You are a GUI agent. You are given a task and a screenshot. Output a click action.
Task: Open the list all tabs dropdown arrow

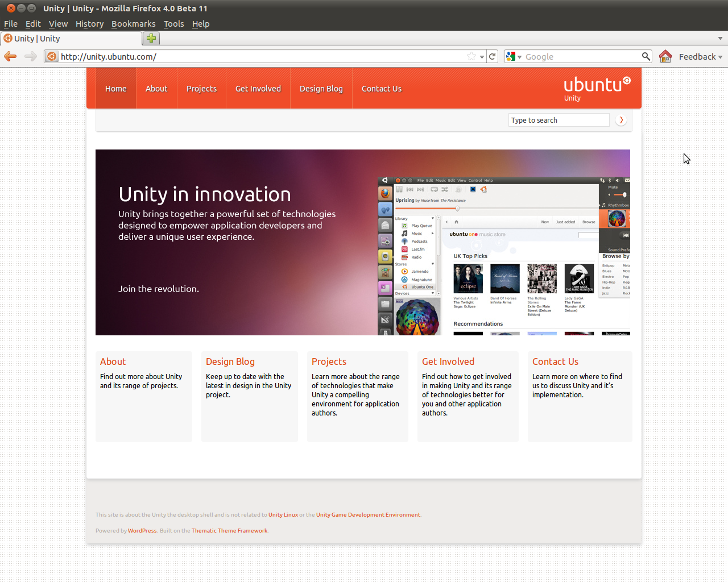[720, 39]
